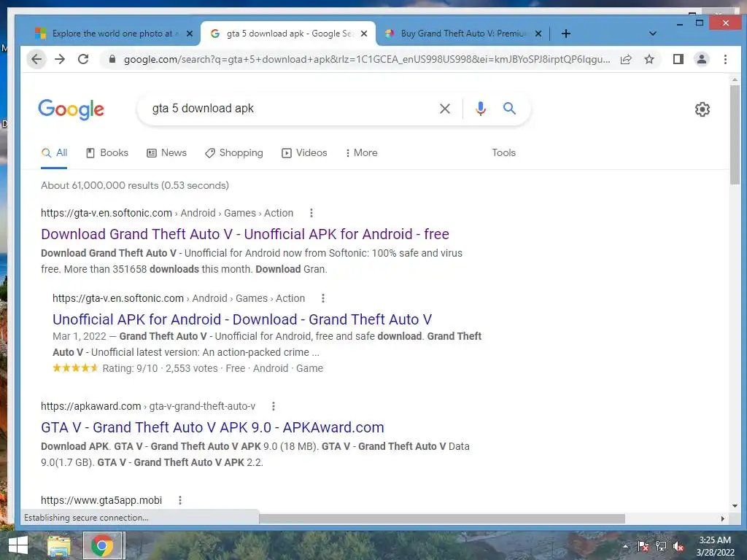Viewport: 747px width, 560px height.
Task: Click the scroll-right arrow of horizontal scrollbar
Action: (x=722, y=518)
